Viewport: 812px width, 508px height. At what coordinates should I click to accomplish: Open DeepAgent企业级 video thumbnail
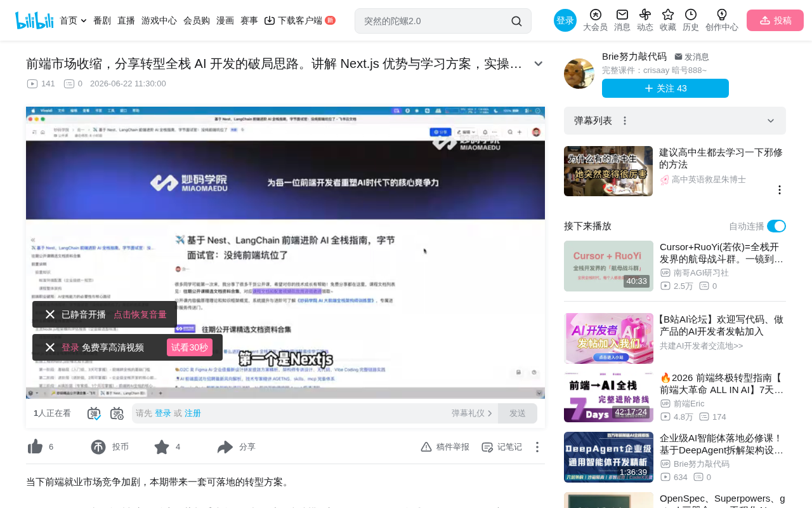(x=608, y=457)
